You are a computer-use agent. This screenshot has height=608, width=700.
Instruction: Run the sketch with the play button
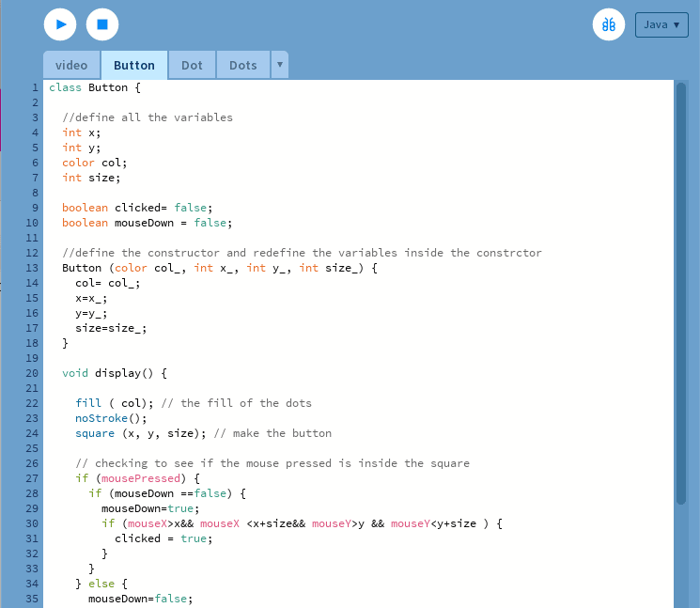point(60,24)
